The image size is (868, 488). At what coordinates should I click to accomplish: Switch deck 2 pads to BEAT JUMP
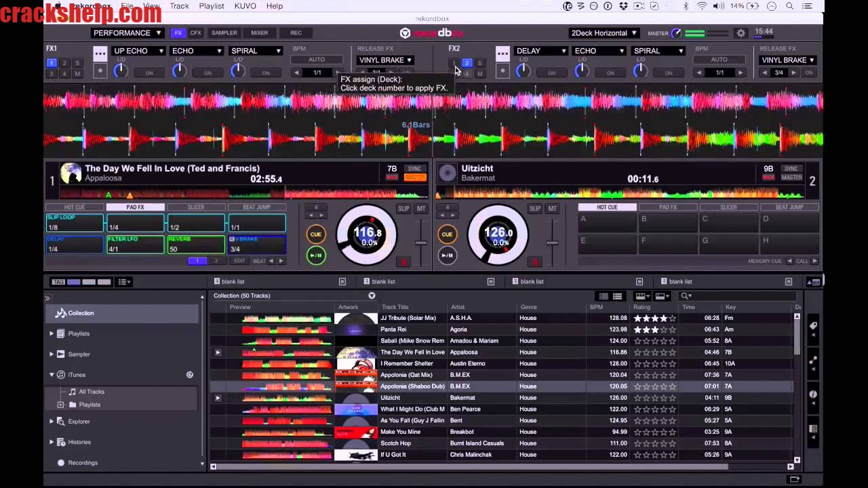[x=789, y=207]
